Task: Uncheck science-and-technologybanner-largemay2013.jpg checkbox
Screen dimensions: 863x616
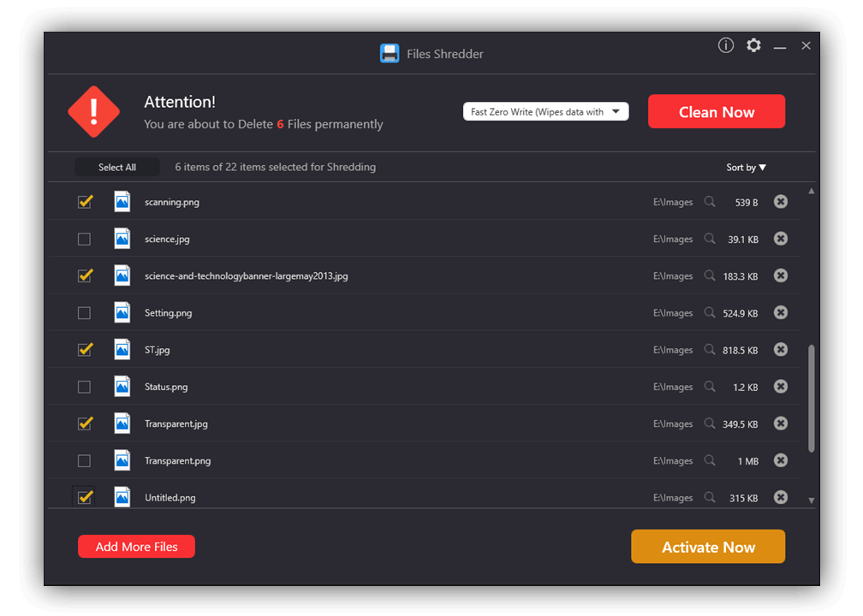Action: click(84, 275)
